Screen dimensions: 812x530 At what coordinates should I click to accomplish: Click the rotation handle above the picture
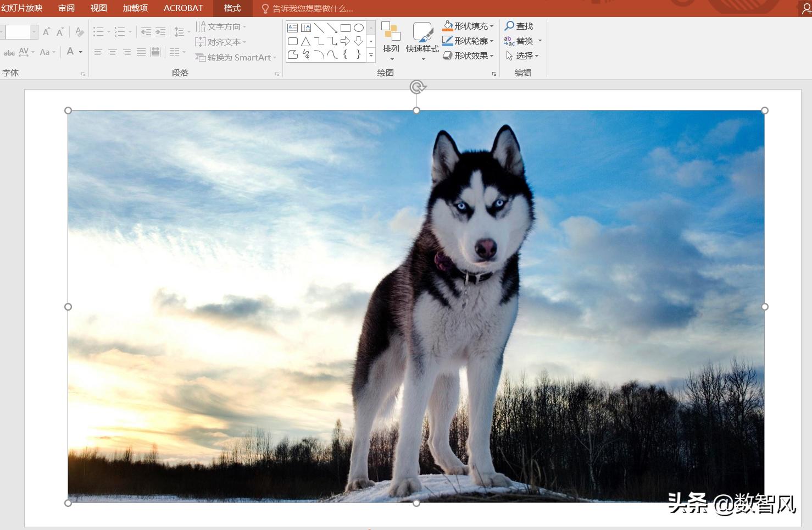point(417,87)
